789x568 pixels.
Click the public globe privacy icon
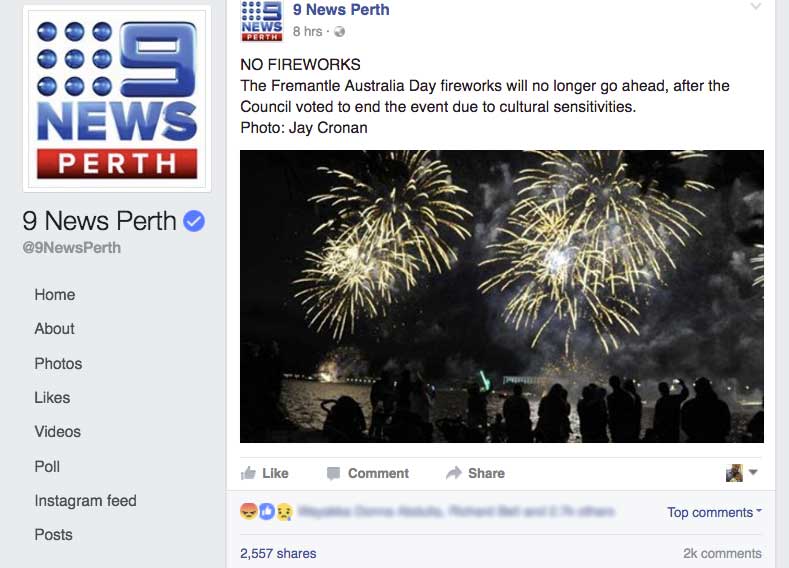pos(340,32)
